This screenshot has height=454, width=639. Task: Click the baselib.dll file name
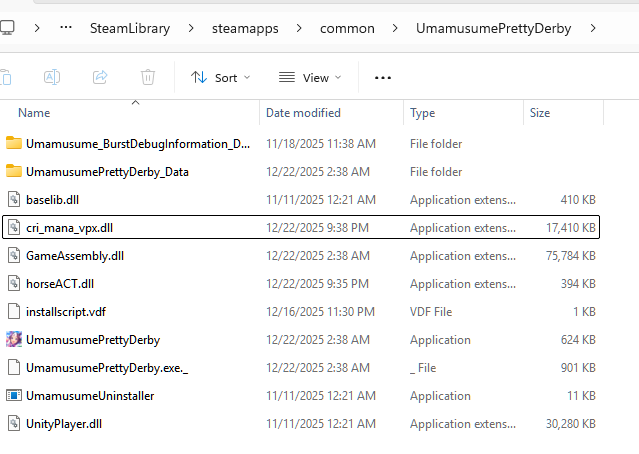[53, 200]
